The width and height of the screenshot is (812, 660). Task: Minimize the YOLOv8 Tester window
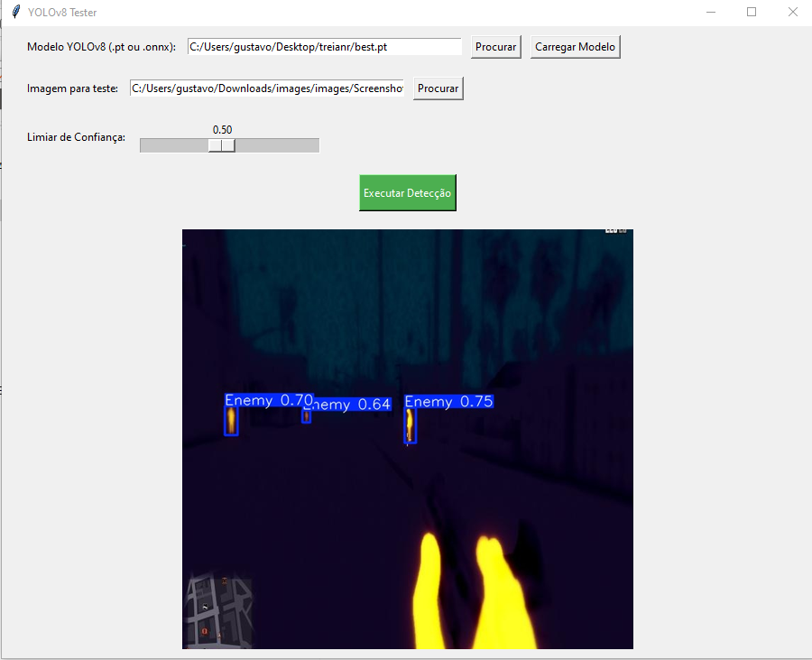coord(711,12)
